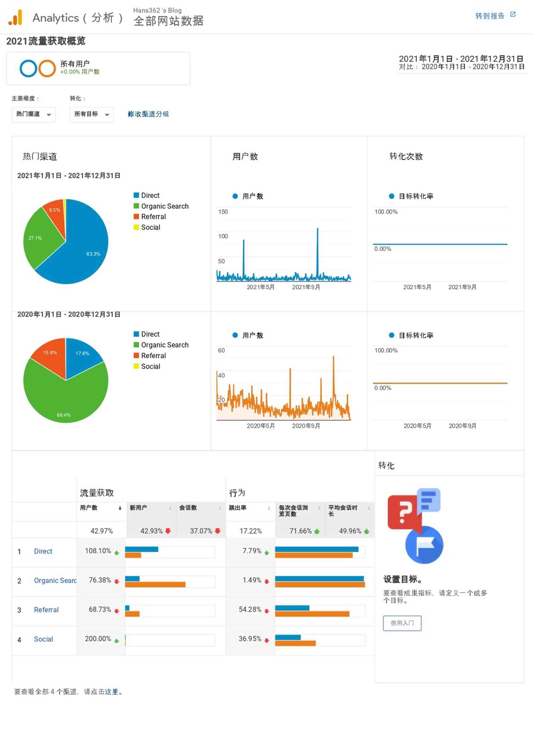Screen dimensions: 534x756
Task: Click the 使用入门 button
Action: (x=402, y=624)
